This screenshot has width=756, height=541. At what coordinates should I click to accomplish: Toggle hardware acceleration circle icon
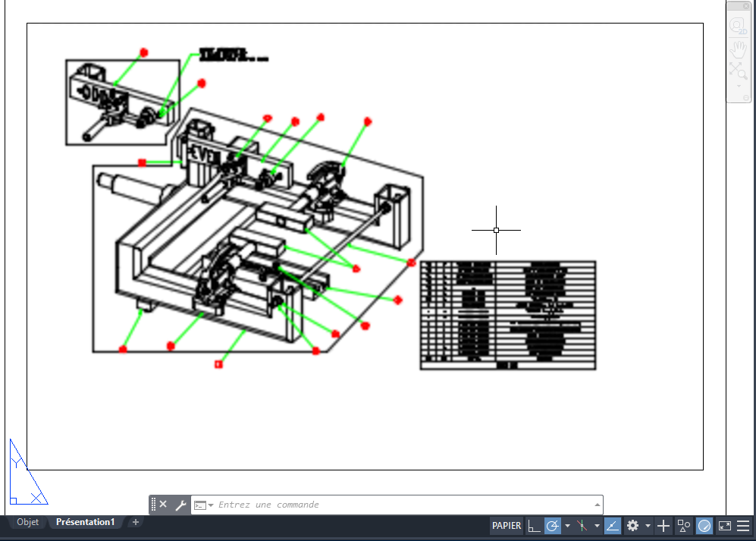point(704,526)
